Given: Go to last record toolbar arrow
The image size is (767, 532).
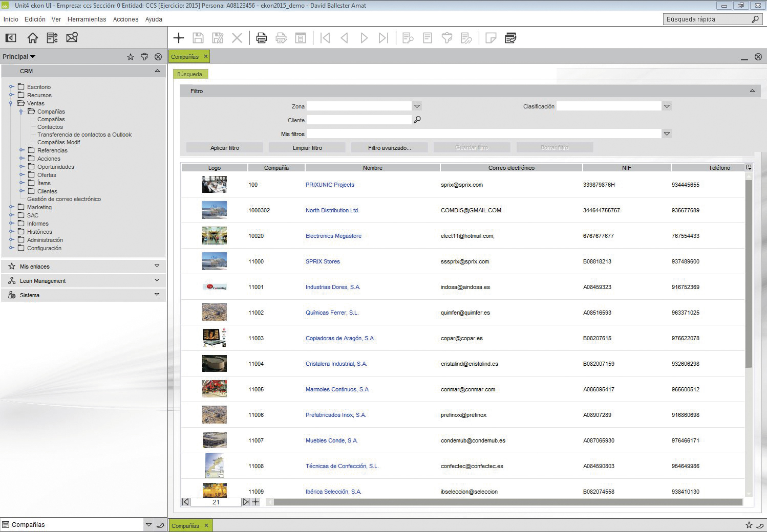Looking at the screenshot, I should point(383,38).
